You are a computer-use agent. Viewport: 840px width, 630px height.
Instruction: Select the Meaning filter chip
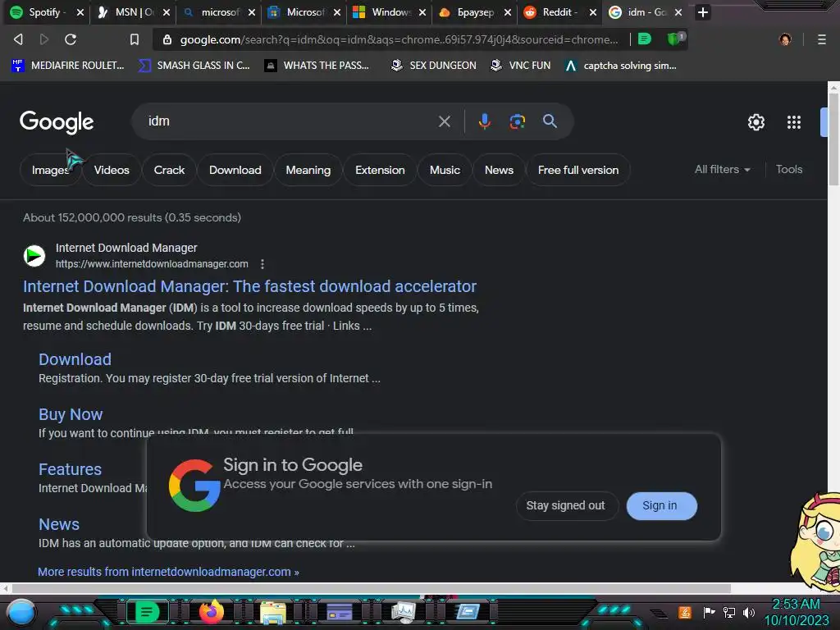click(308, 171)
